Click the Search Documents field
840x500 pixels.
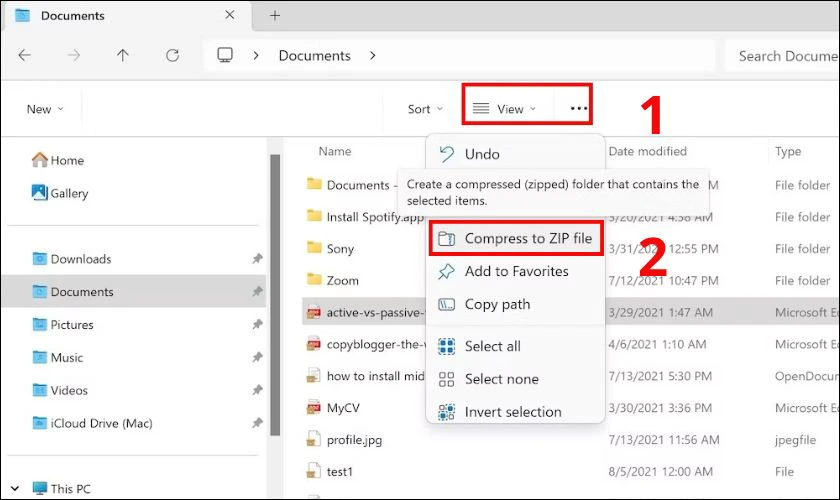(x=783, y=56)
